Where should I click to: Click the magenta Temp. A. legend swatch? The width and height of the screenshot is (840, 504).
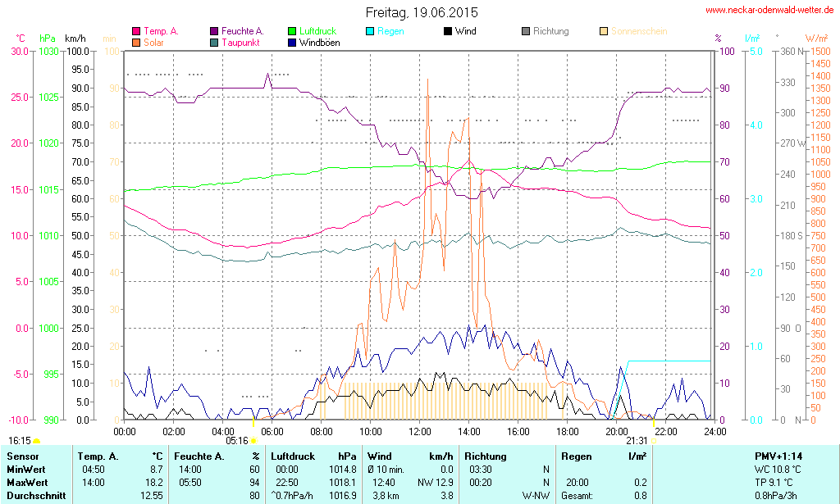pyautogui.click(x=136, y=32)
